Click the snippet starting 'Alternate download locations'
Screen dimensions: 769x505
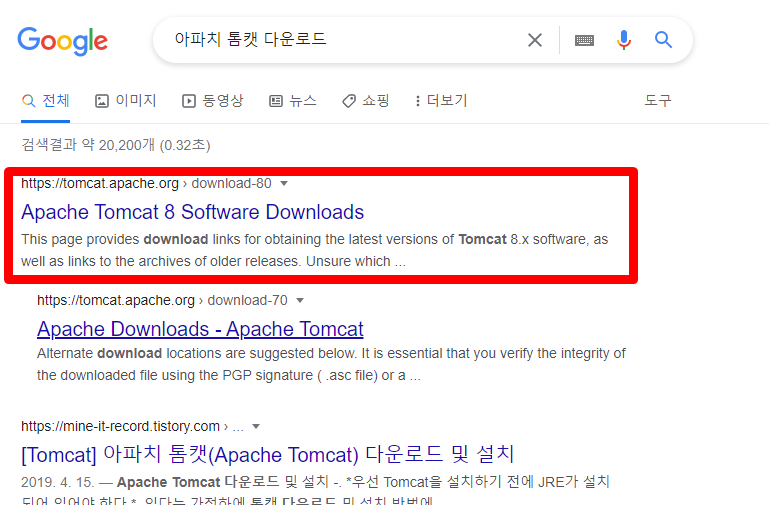point(331,364)
